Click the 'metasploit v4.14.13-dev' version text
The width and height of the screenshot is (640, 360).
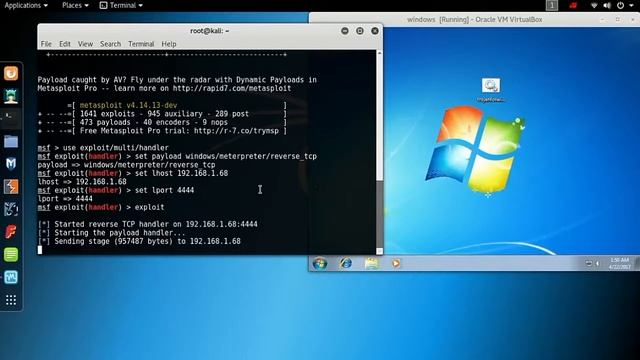click(x=128, y=105)
